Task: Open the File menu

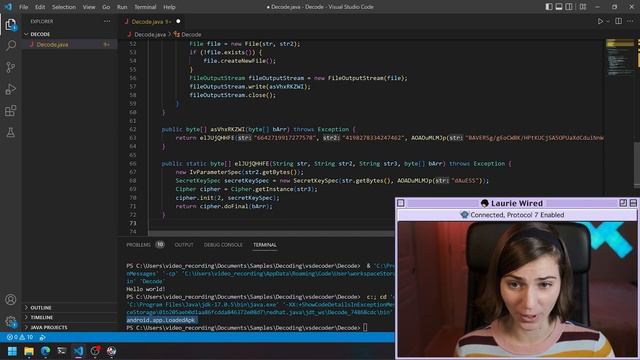Action: 24,7
